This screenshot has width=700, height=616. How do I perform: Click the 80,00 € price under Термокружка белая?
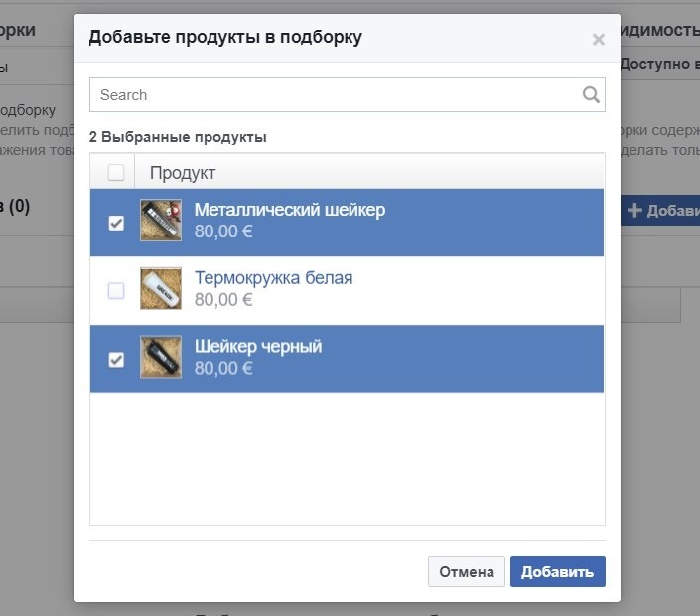tap(223, 300)
